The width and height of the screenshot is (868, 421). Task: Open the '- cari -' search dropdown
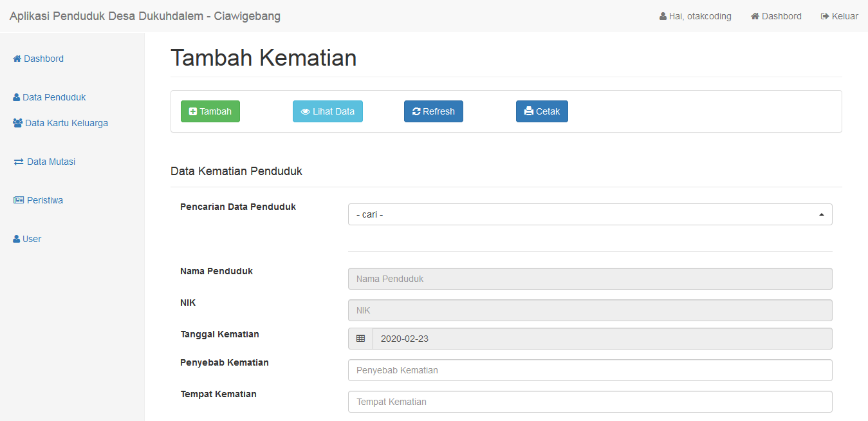(x=589, y=214)
